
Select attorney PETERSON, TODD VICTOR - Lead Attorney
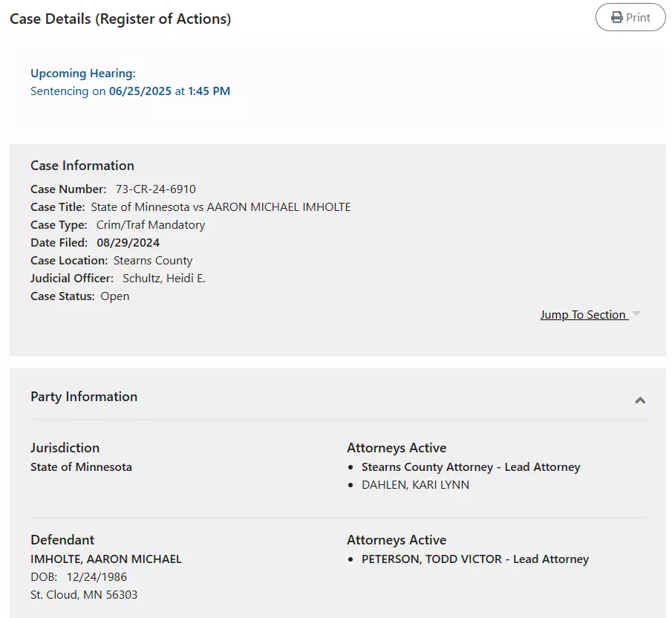(475, 559)
